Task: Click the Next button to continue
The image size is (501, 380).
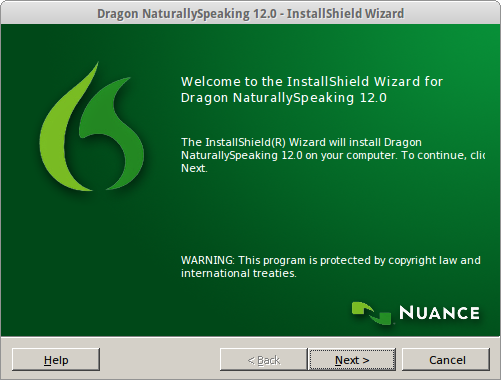Action: tap(352, 360)
